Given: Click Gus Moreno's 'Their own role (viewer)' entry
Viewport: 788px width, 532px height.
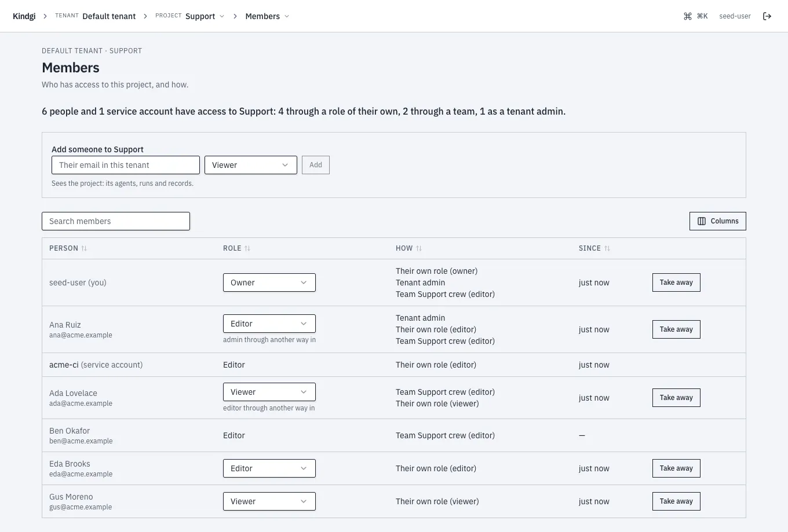Looking at the screenshot, I should [437, 501].
